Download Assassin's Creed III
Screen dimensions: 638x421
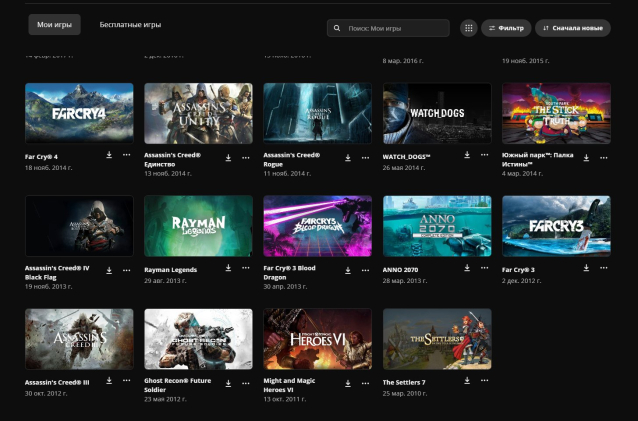click(109, 380)
